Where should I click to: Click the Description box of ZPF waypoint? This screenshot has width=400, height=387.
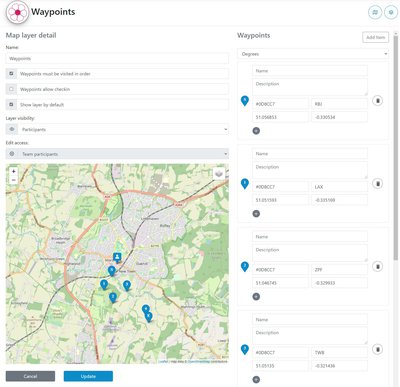310,253
